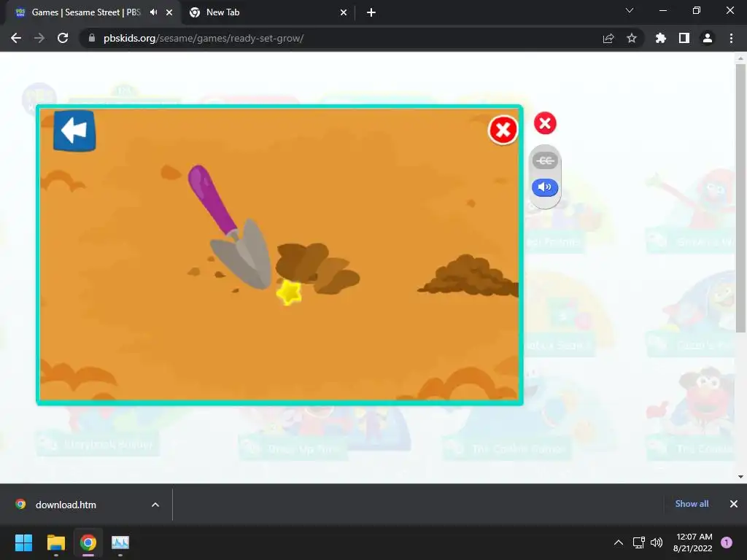The image size is (747, 560).
Task: Close the New Tab tab
Action: 344,12
